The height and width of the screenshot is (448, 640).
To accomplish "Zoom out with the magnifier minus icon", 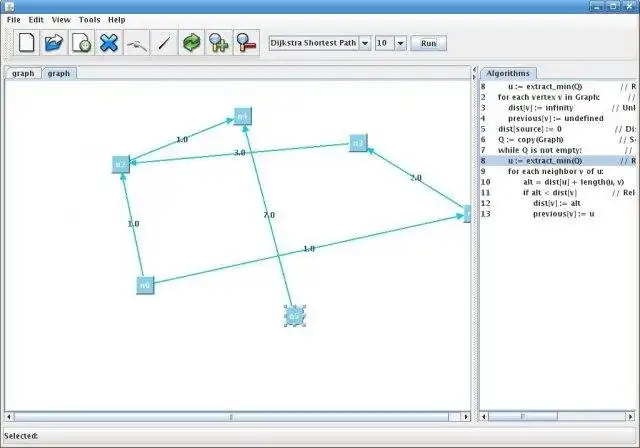I will click(246, 43).
